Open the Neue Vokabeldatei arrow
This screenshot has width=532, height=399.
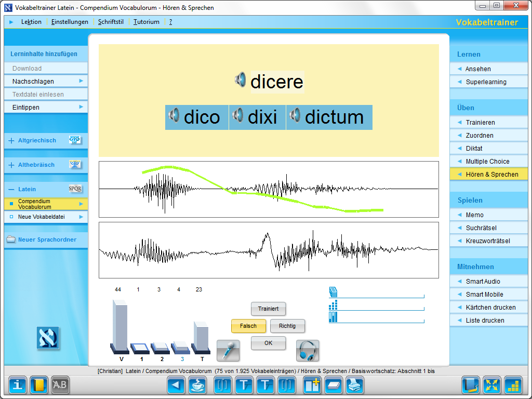click(81, 217)
